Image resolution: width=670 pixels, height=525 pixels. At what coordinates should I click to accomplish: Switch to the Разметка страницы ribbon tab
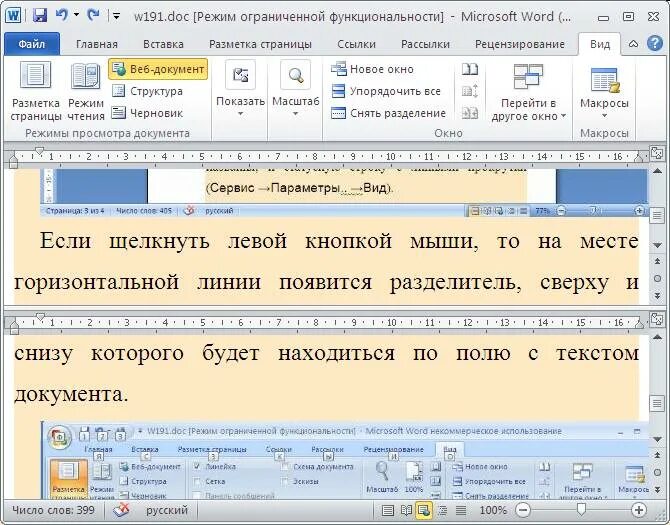click(x=260, y=44)
